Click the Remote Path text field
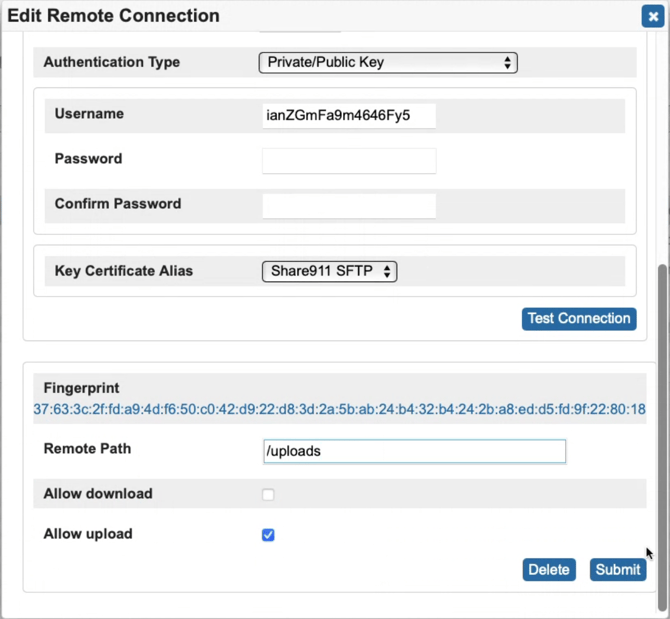The image size is (670, 619). coord(414,451)
